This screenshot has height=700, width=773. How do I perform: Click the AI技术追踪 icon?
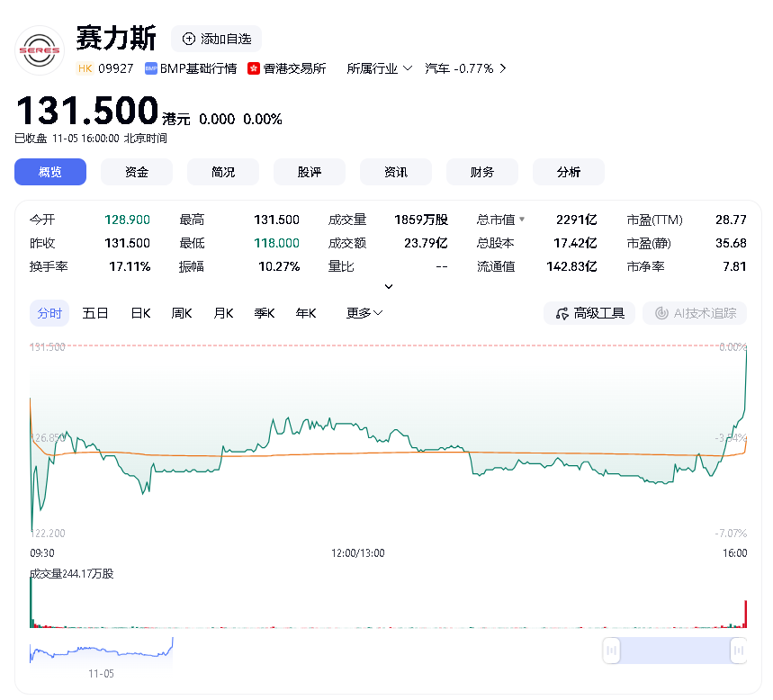(661, 313)
